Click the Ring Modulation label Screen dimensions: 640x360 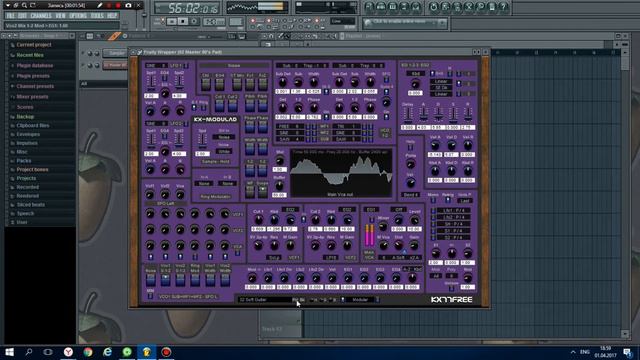215,197
